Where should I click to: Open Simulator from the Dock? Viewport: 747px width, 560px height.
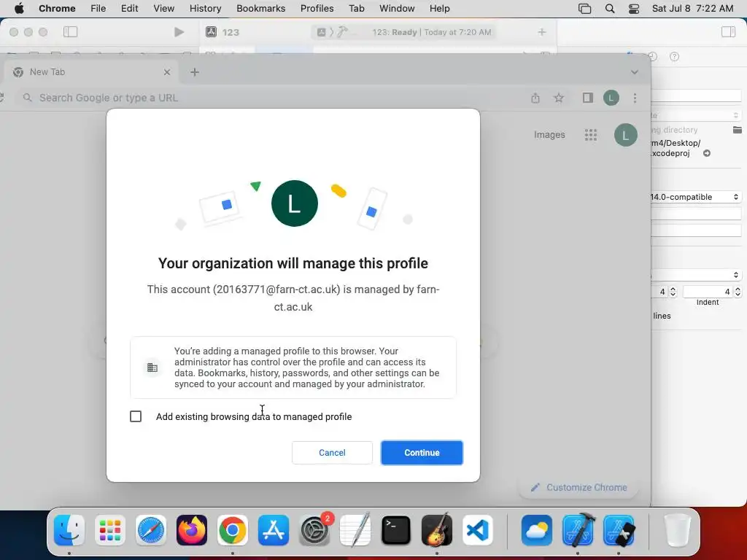(619, 530)
